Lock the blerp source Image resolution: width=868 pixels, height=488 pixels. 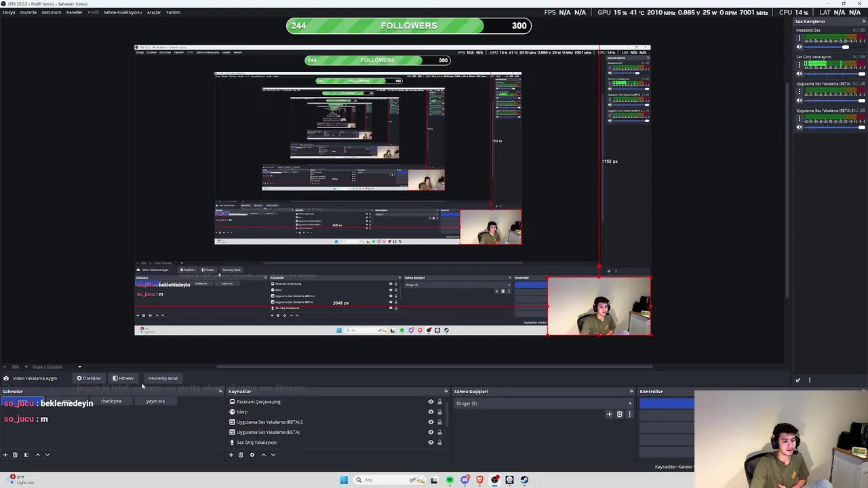(x=439, y=412)
